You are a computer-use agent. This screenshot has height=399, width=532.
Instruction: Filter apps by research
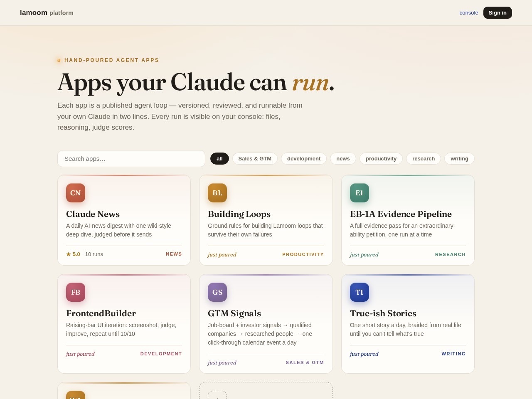click(424, 158)
